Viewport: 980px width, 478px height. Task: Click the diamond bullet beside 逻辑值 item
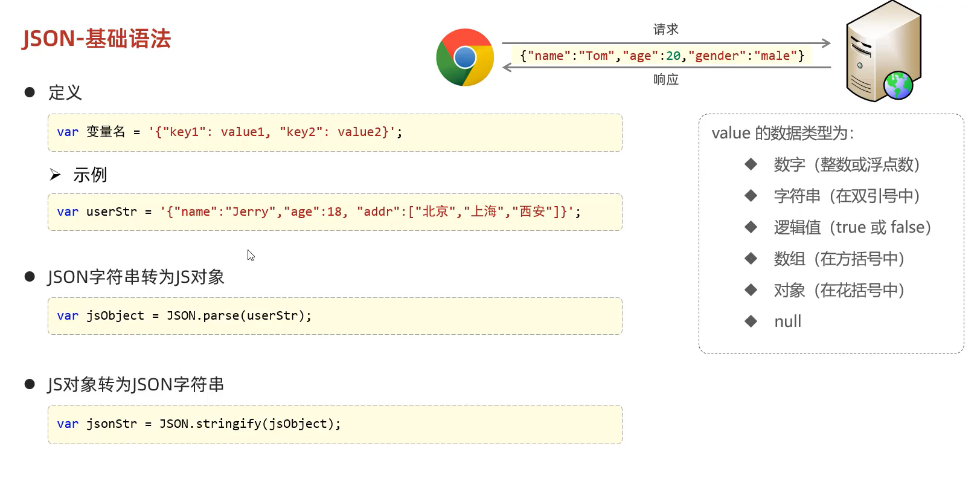click(751, 227)
